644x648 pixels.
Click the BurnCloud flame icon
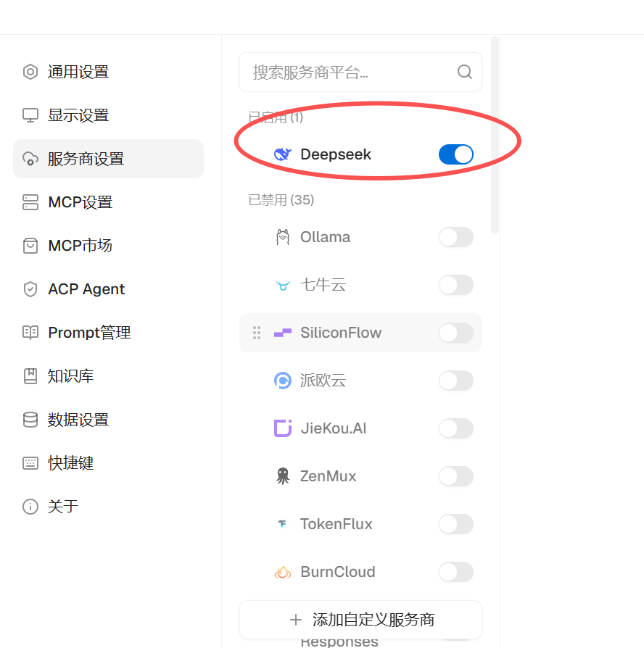point(283,572)
